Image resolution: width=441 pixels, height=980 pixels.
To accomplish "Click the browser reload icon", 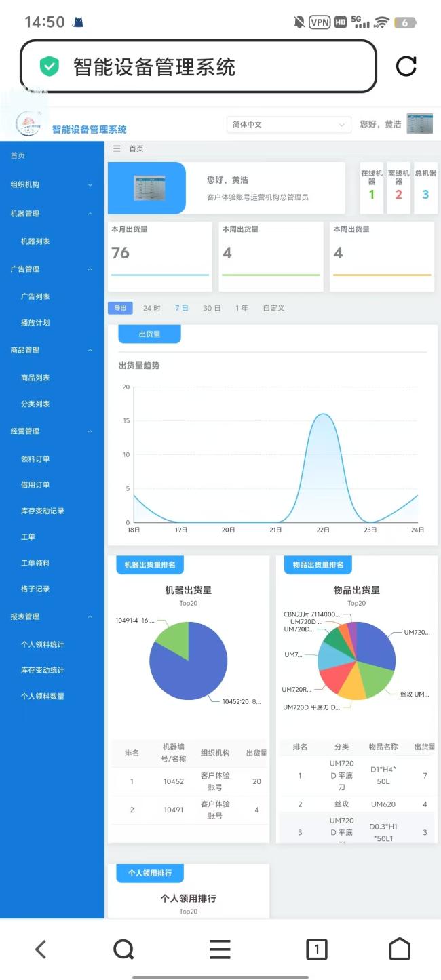I will 406,66.
